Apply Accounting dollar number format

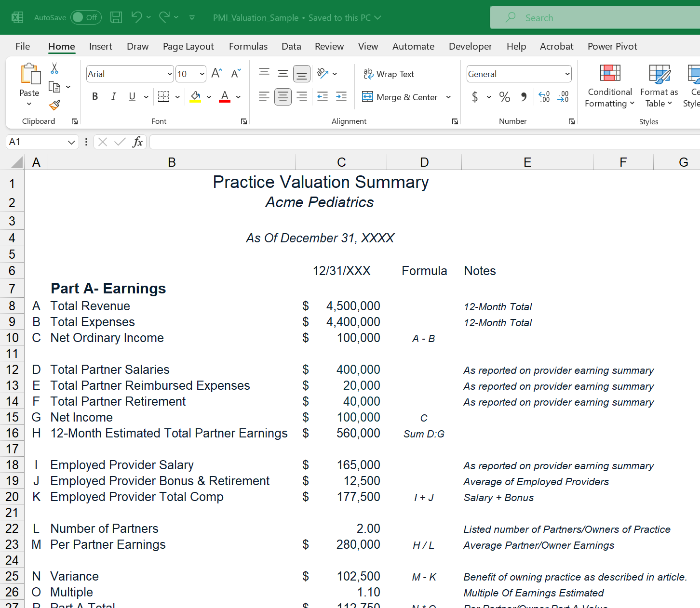point(475,97)
